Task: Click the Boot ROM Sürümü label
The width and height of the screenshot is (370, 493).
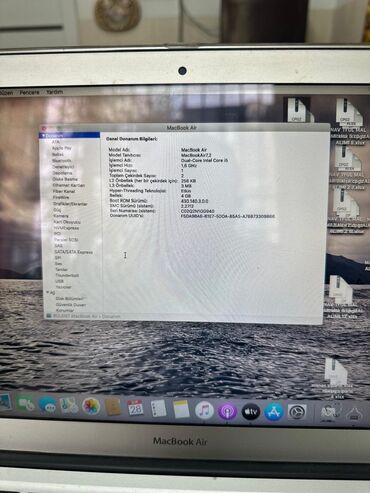Action: tap(128, 201)
